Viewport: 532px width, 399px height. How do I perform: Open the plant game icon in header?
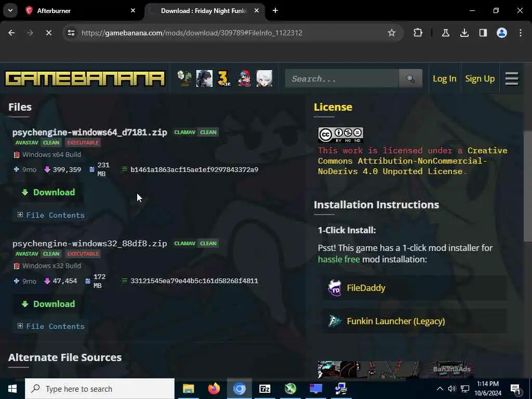(x=184, y=78)
